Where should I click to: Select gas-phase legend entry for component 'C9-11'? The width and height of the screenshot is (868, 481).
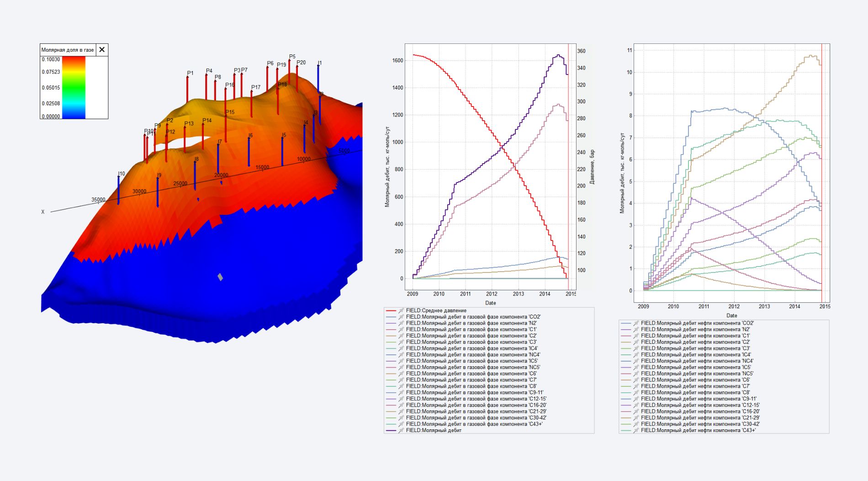[475, 392]
